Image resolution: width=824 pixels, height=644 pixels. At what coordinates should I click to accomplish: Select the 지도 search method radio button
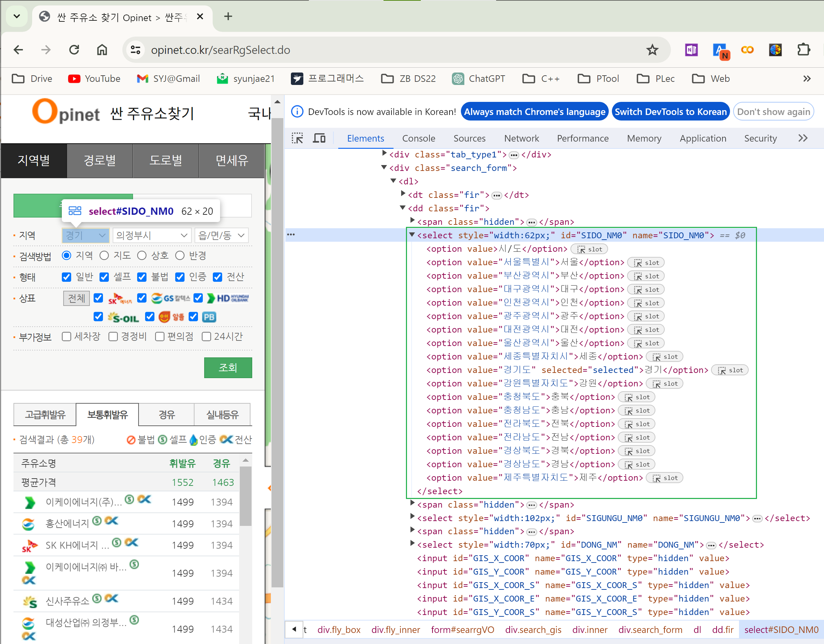point(104,256)
